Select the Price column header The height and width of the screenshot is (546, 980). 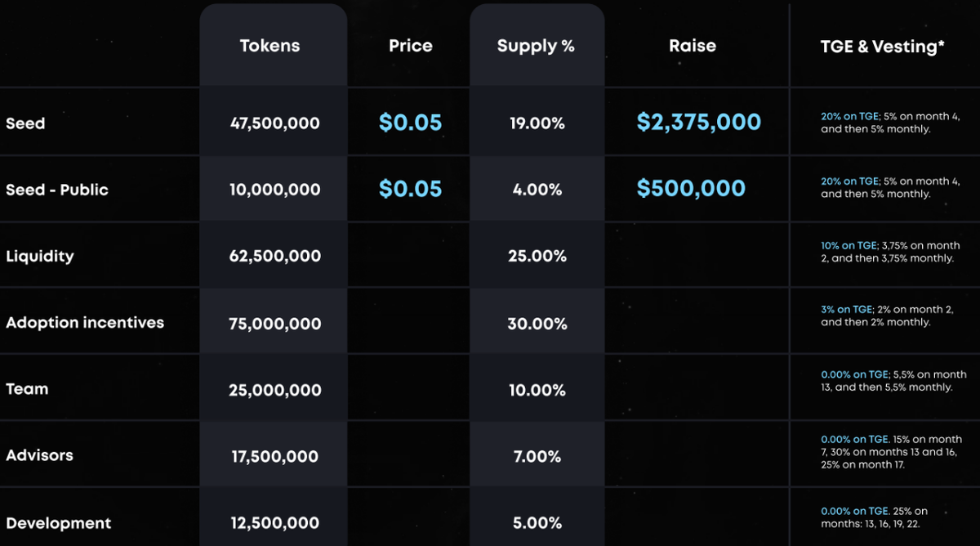click(x=411, y=46)
